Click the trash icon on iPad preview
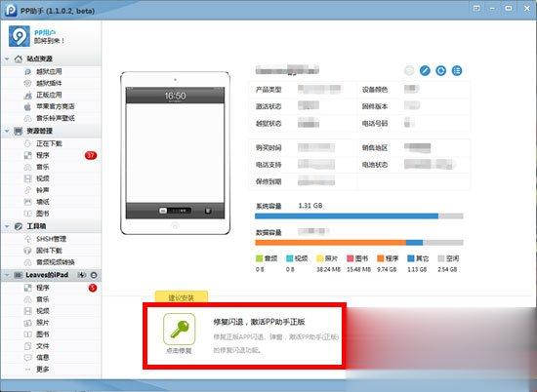The width and height of the screenshot is (537, 392). tap(208, 211)
